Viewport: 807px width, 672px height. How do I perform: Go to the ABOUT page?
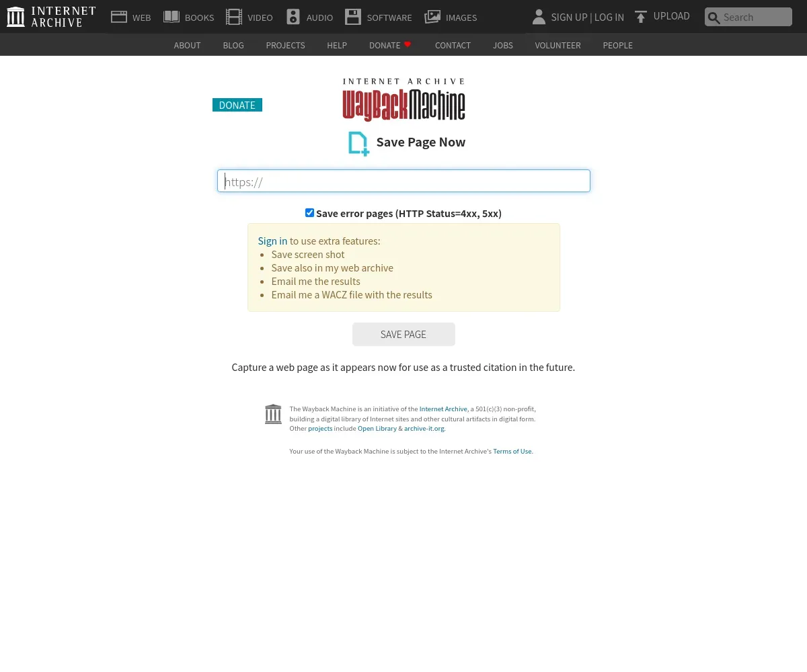pos(187,45)
